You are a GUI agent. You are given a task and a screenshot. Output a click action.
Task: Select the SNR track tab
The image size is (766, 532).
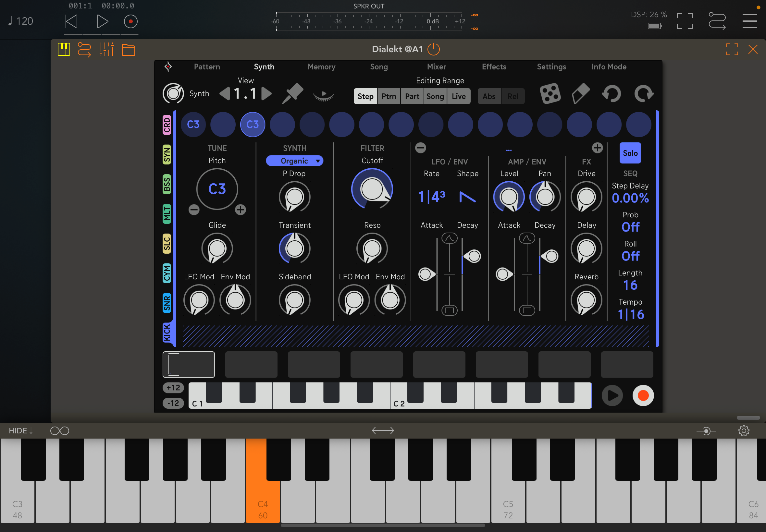(167, 303)
